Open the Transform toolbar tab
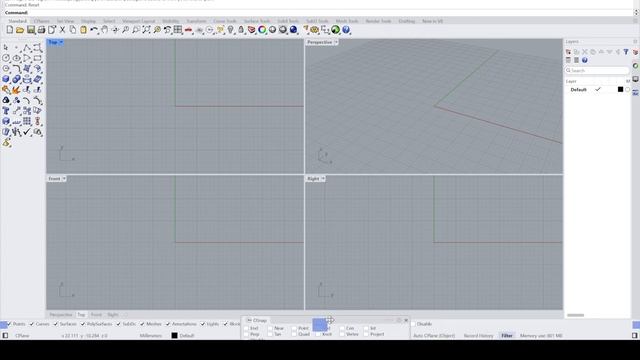The image size is (640, 360). tap(196, 21)
